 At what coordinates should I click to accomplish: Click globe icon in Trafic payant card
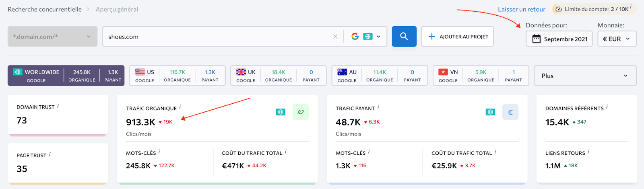(x=490, y=112)
